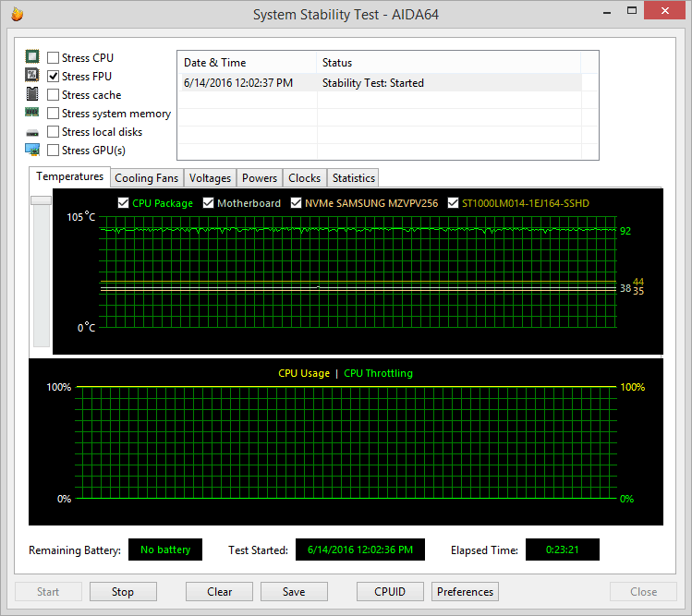Screen dimensions: 692x616
Task: Hide the Motherboard temperature graph line
Action: point(208,203)
